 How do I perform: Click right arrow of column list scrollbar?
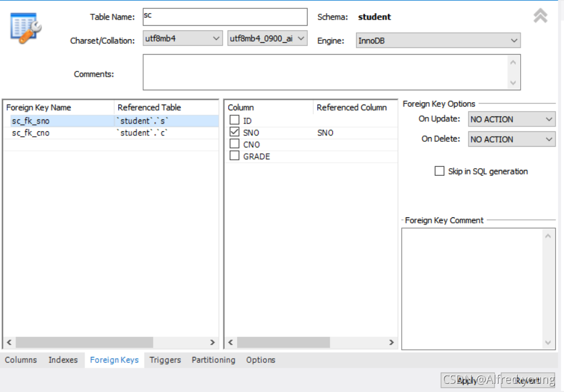tap(391, 342)
